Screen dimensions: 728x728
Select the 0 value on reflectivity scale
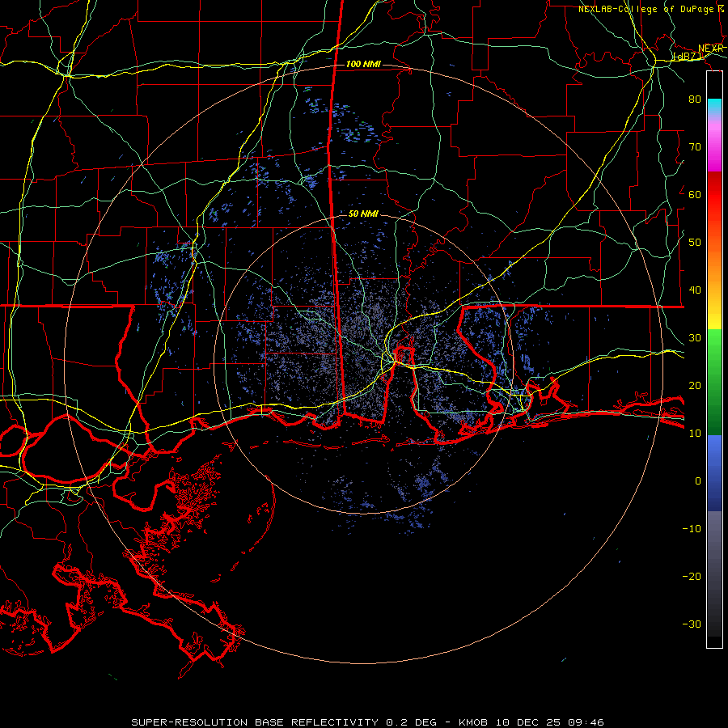(698, 481)
